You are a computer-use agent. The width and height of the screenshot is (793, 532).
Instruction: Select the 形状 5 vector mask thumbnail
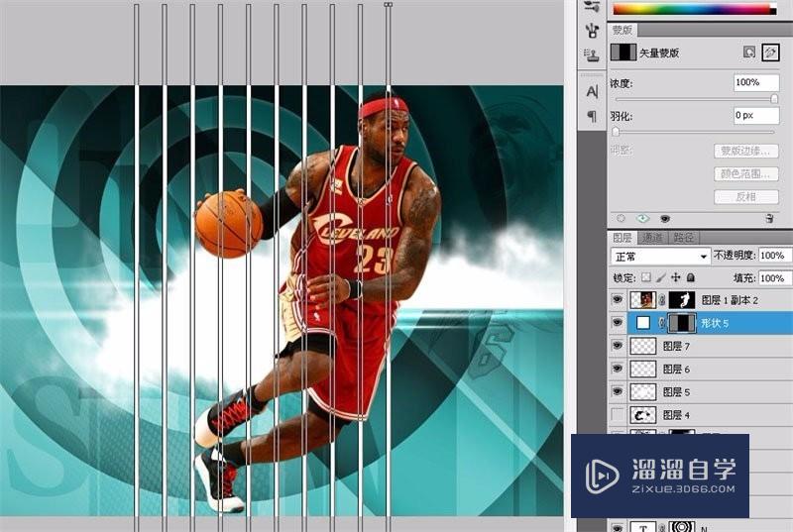click(682, 323)
